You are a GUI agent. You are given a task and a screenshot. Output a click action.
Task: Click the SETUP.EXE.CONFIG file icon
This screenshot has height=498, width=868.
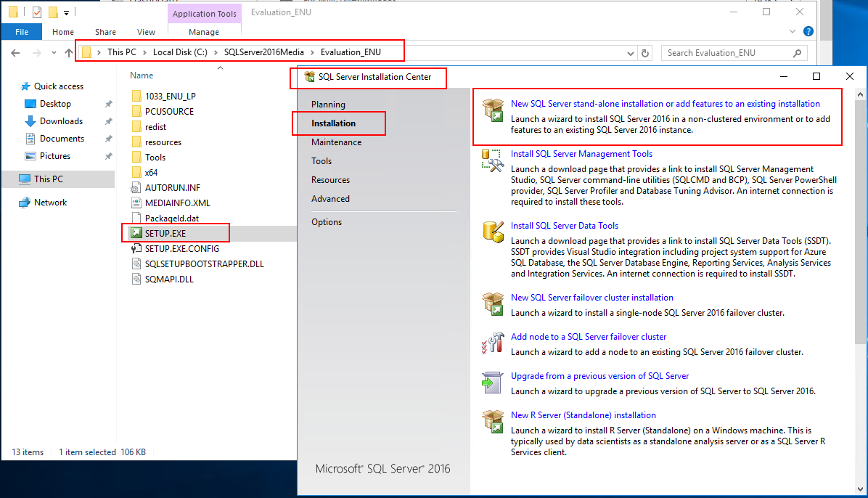click(136, 249)
